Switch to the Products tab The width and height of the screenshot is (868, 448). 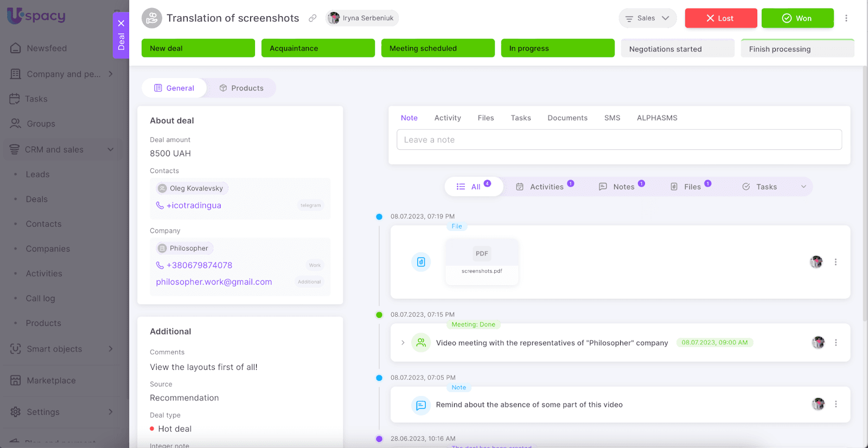click(x=241, y=88)
